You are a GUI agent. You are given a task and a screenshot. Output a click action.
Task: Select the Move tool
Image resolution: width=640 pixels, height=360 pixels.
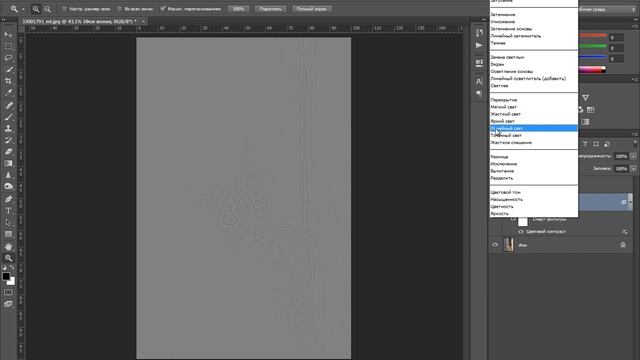(x=8, y=35)
